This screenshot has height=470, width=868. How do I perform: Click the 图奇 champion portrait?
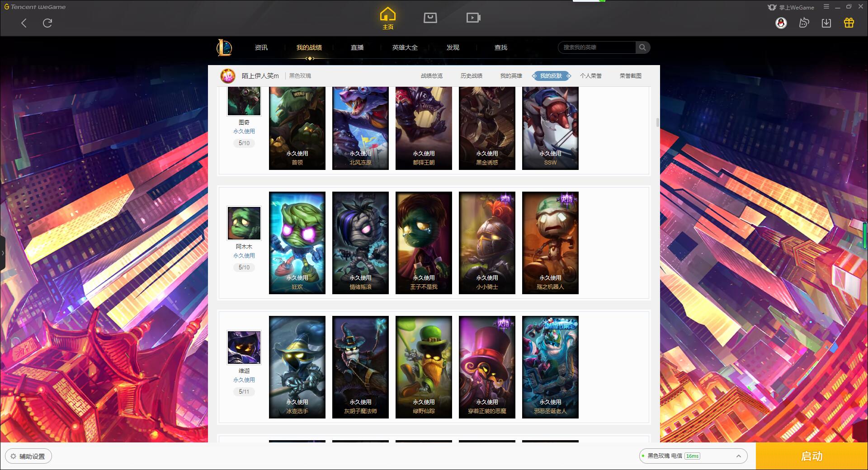coord(244,101)
